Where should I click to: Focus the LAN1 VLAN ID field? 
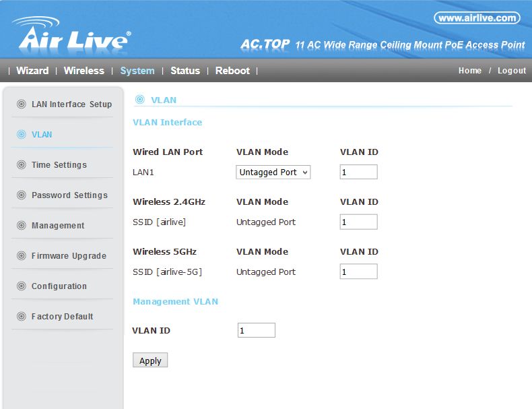coord(359,172)
